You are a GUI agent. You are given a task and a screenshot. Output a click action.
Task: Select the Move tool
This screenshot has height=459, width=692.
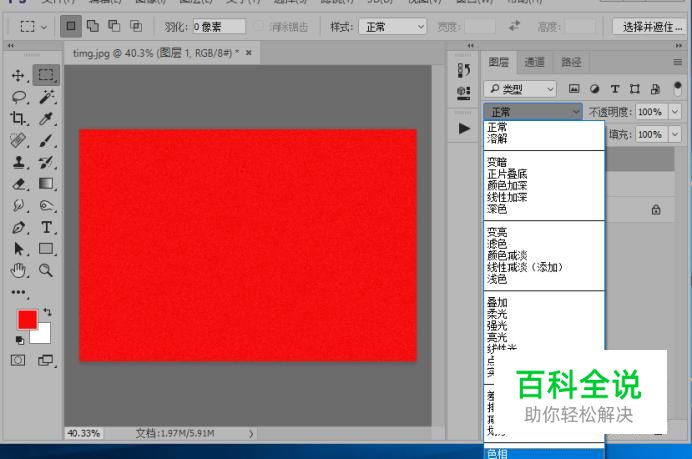tap(18, 75)
